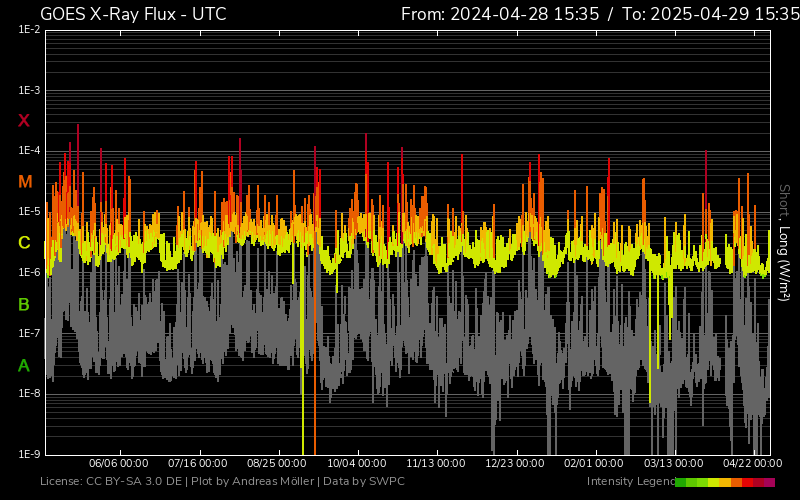Click the 1E-5 y-axis label
The image size is (800, 500).
[x=29, y=211]
